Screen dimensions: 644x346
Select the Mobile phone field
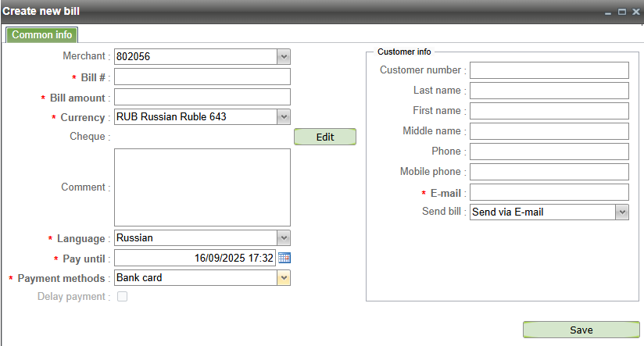(x=549, y=172)
